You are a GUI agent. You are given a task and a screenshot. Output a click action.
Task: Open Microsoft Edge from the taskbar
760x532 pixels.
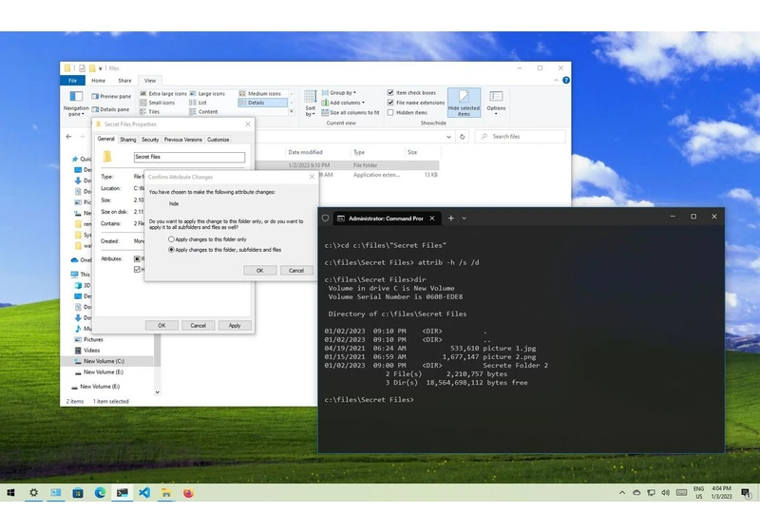click(100, 493)
